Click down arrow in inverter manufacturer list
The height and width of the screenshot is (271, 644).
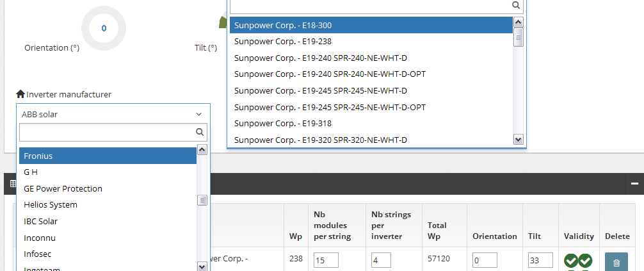coord(202,267)
